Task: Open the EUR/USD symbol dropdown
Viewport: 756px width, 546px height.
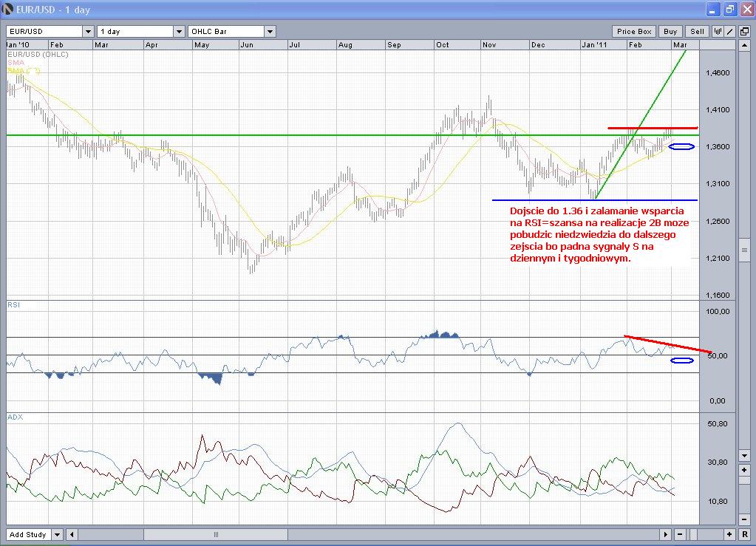Action: point(88,32)
